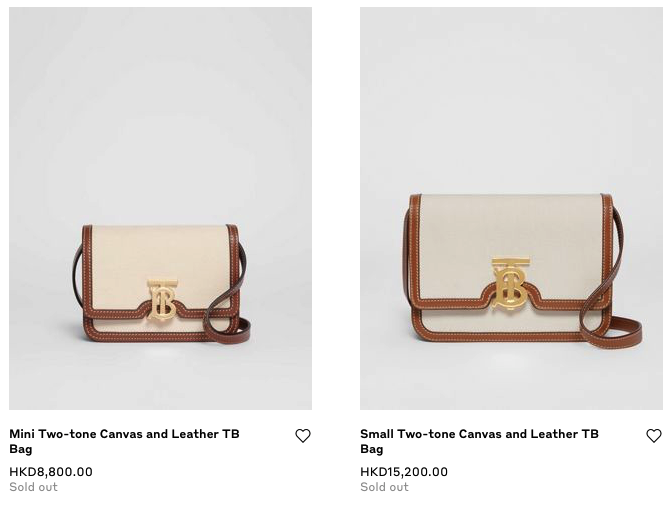The width and height of the screenshot is (667, 526).
Task: Add the Mini TB Bag to favorites
Action: (x=303, y=436)
